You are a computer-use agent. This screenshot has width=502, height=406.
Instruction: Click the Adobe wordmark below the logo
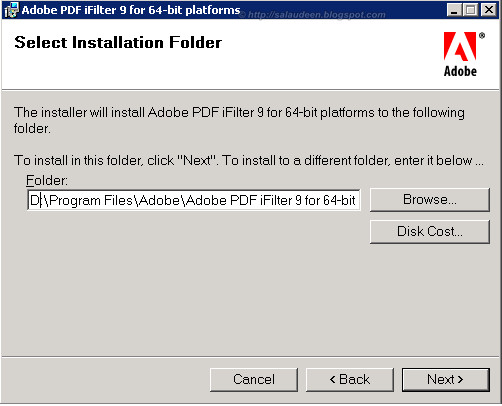tap(460, 71)
